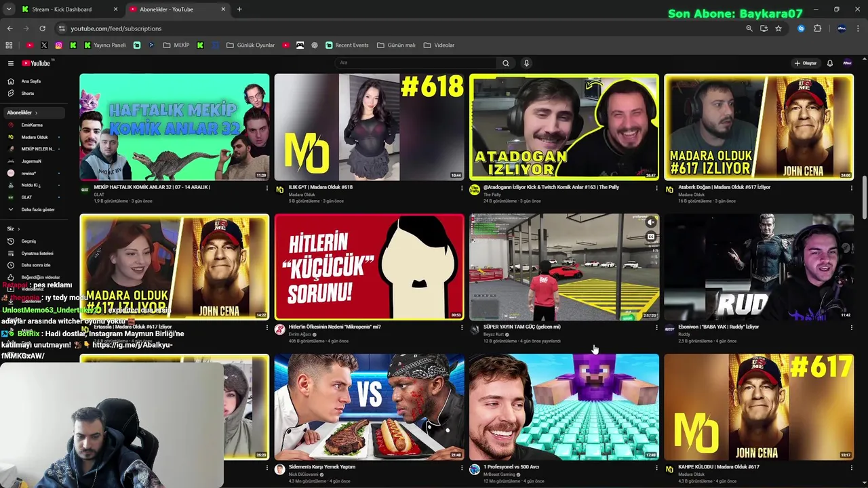Viewport: 868px width, 488px height.
Task: Open a new browser tab
Action: coord(239,9)
